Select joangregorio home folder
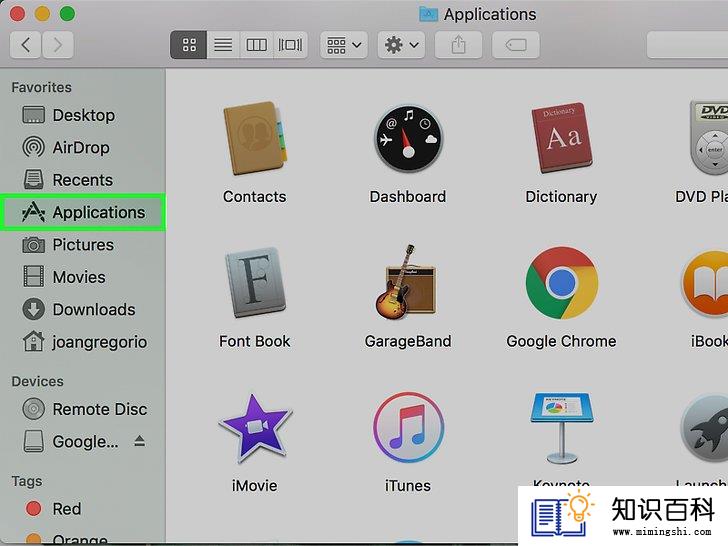Image resolution: width=728 pixels, height=546 pixels. pos(83,342)
